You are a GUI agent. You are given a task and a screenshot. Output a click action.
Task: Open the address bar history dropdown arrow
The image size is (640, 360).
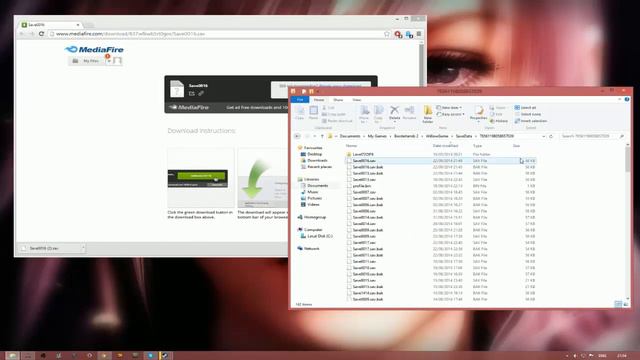coord(543,136)
